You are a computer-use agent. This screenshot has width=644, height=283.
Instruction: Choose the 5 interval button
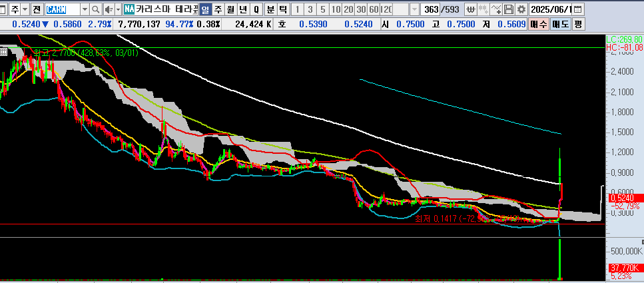coord(323,9)
